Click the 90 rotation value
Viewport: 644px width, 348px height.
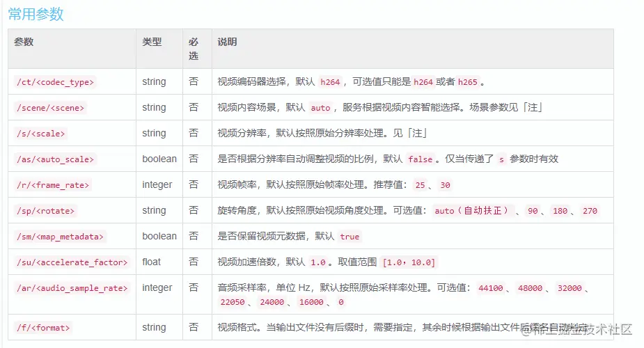click(x=533, y=211)
